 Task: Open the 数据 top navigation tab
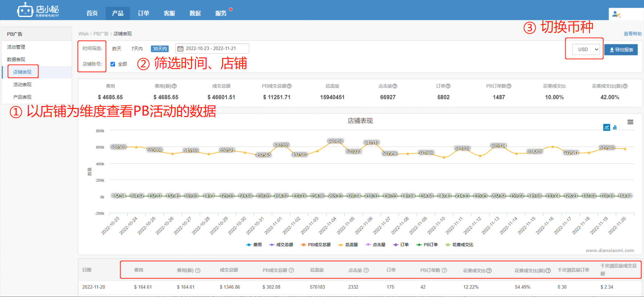(x=195, y=13)
